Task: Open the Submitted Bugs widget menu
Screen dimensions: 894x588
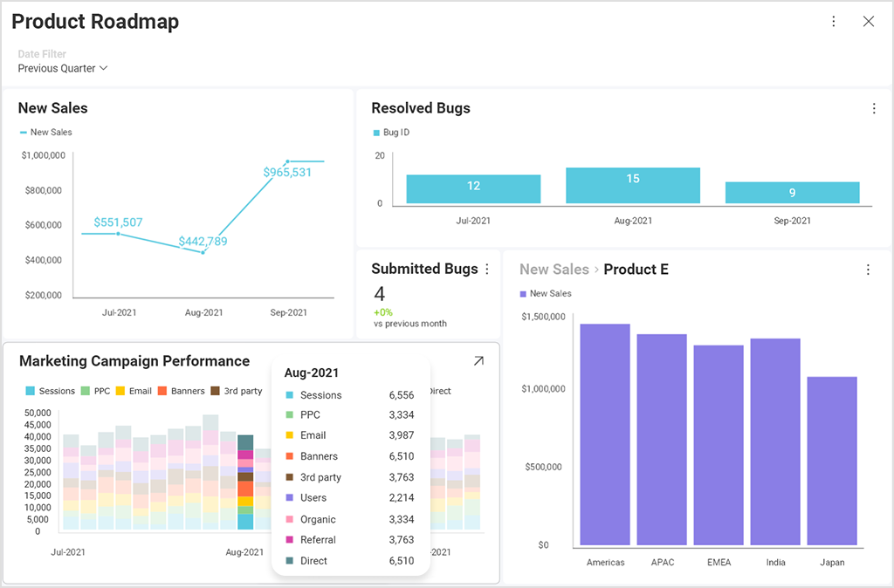Action: tap(486, 269)
